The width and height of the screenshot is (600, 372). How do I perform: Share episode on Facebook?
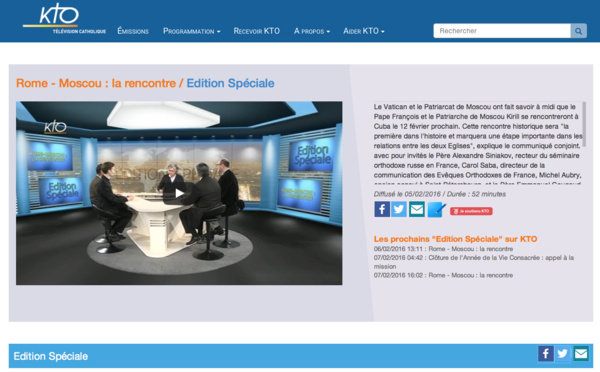click(x=382, y=209)
